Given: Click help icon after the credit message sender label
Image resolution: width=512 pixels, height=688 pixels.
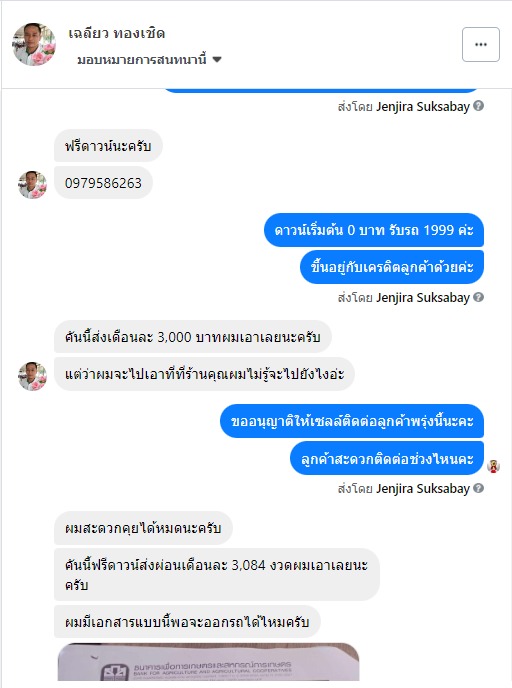Looking at the screenshot, I should tap(479, 297).
